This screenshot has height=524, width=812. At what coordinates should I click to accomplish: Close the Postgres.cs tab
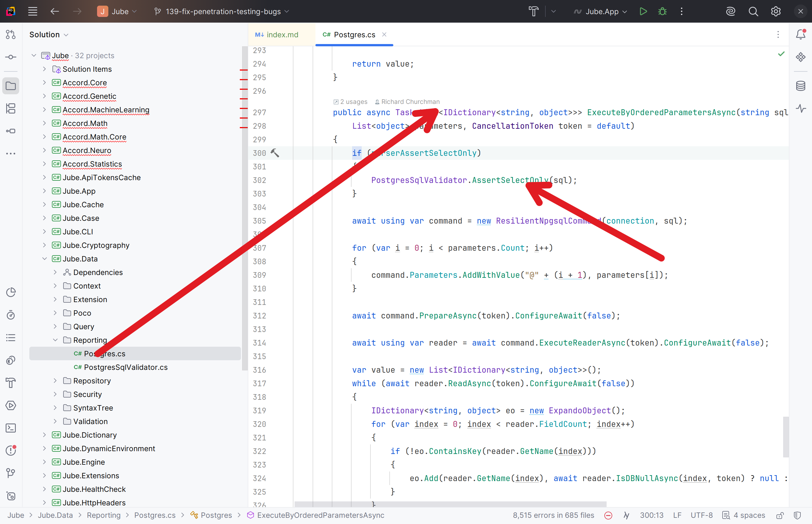click(x=384, y=34)
